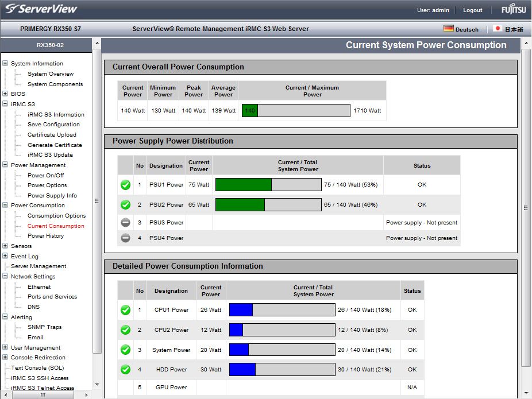This screenshot has height=399, width=532.
Task: Open Ethernet network settings
Action: 39,287
